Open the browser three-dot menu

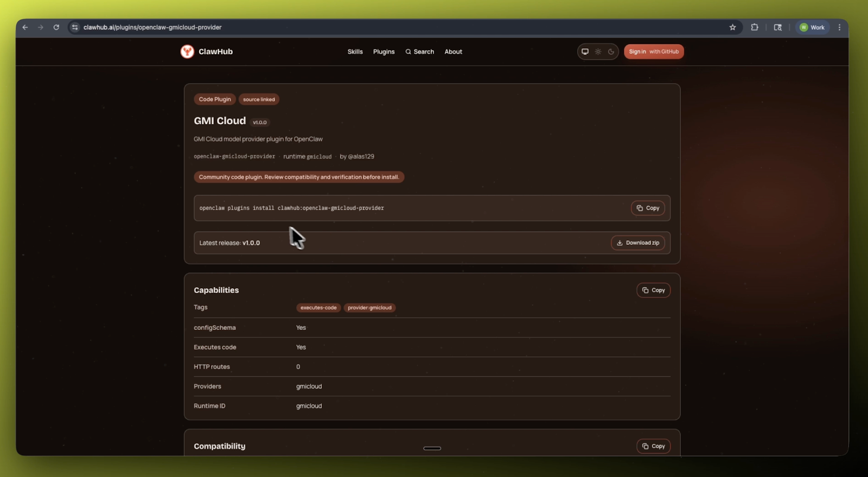pyautogui.click(x=839, y=27)
